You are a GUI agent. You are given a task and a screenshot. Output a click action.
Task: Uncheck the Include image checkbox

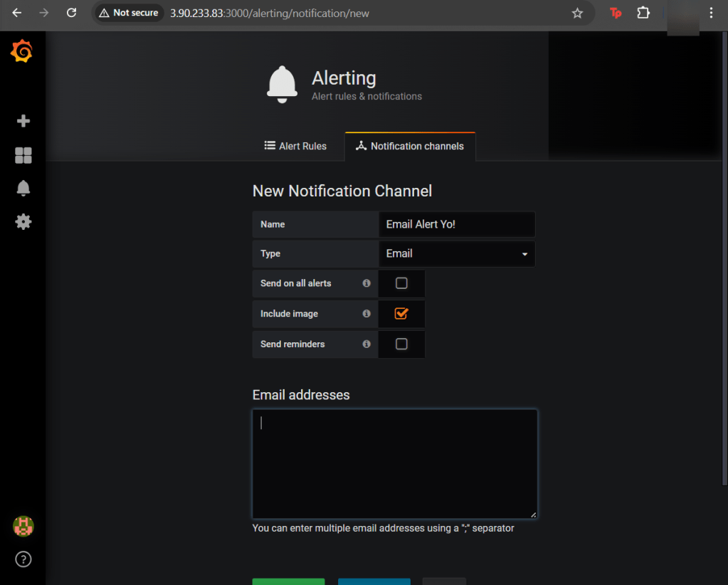pos(401,314)
